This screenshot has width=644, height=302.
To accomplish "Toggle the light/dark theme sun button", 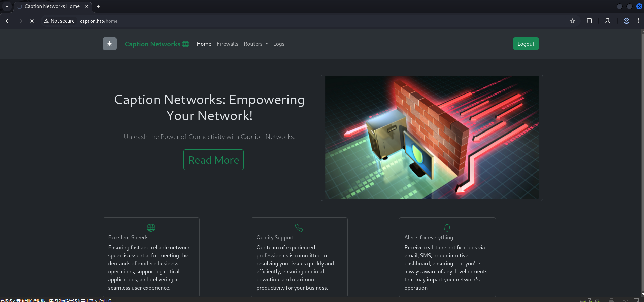I will [x=109, y=44].
